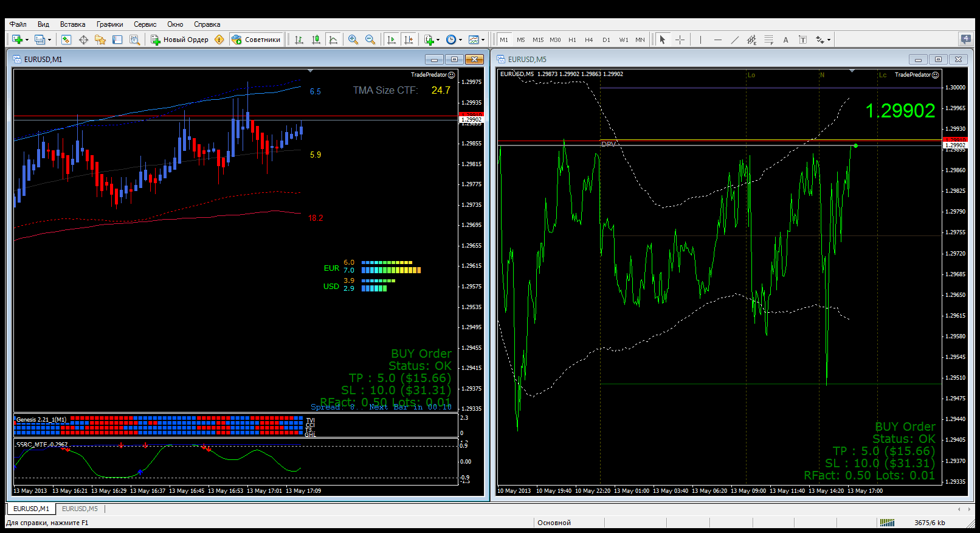Viewport: 980px width, 533px height.
Task: Switch to the D1 timeframe
Action: (606, 40)
